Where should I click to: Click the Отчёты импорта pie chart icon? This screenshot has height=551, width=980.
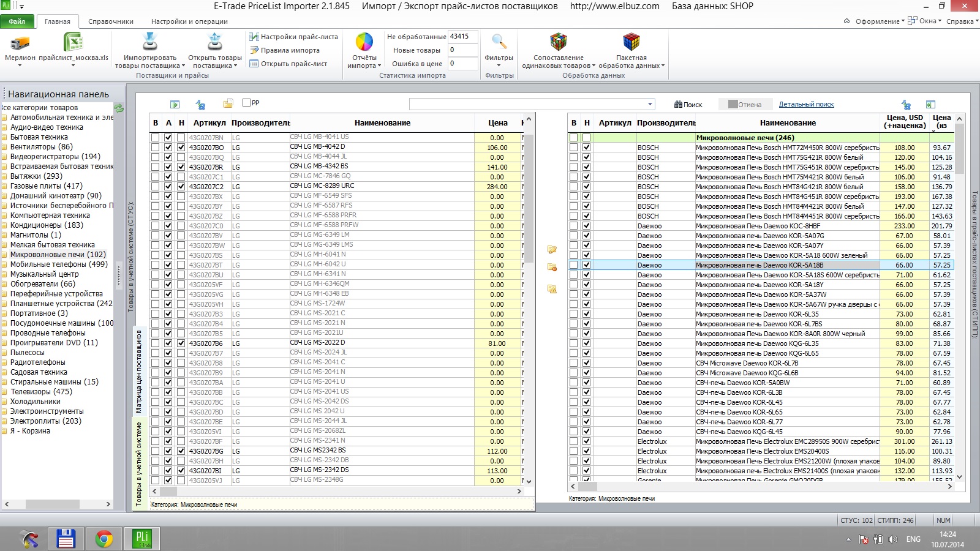pos(364,42)
